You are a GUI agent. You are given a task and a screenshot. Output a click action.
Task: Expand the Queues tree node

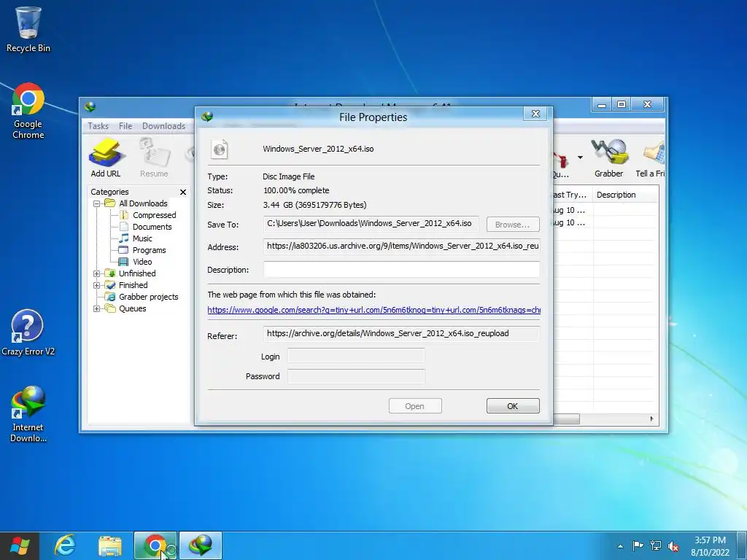pyautogui.click(x=97, y=308)
